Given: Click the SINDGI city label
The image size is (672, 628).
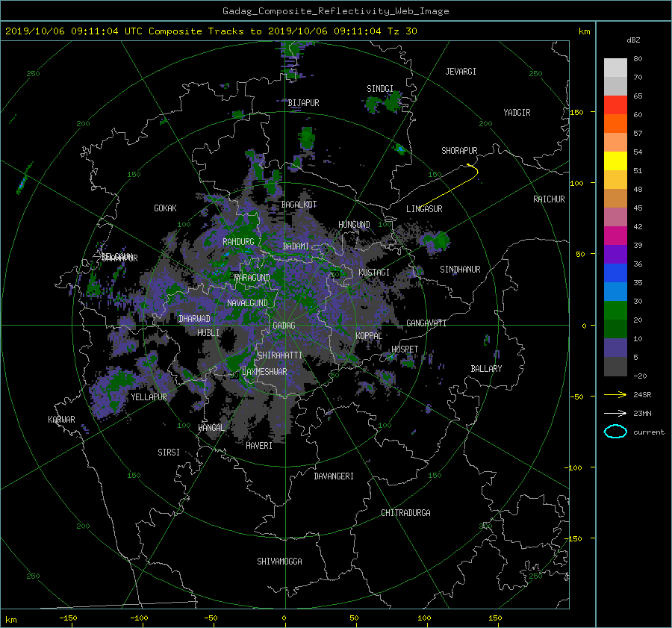Looking at the screenshot, I should pos(380,89).
